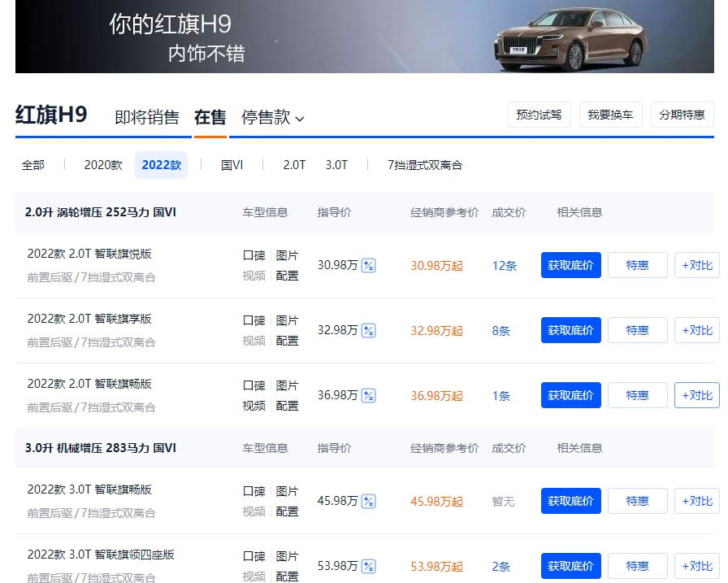The image size is (728, 583).
Task: Click 特惠 for 2.0T 智联旗畅版
Action: click(x=638, y=395)
